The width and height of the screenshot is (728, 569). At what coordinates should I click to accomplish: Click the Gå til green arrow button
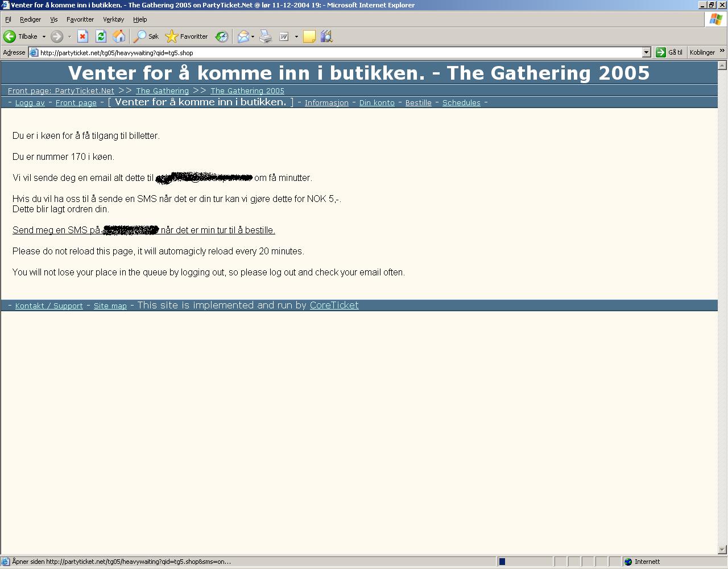(669, 52)
